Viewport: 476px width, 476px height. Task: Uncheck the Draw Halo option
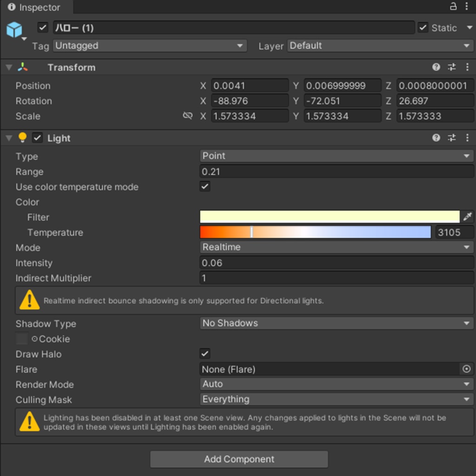[205, 354]
